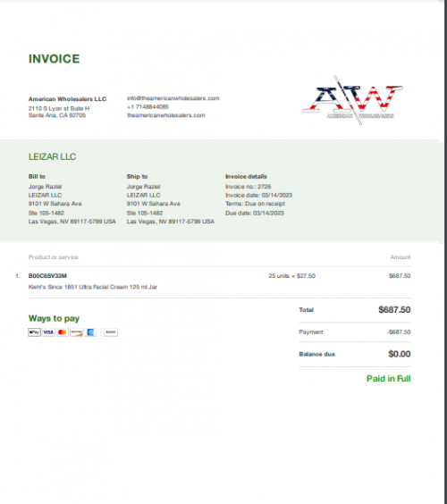Viewport: 447px width, 504px height.
Task: Select the Visa card icon
Action: (x=48, y=332)
